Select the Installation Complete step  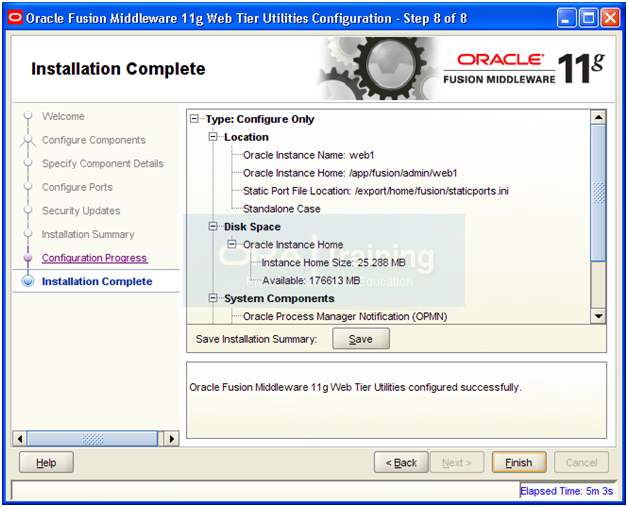[97, 281]
